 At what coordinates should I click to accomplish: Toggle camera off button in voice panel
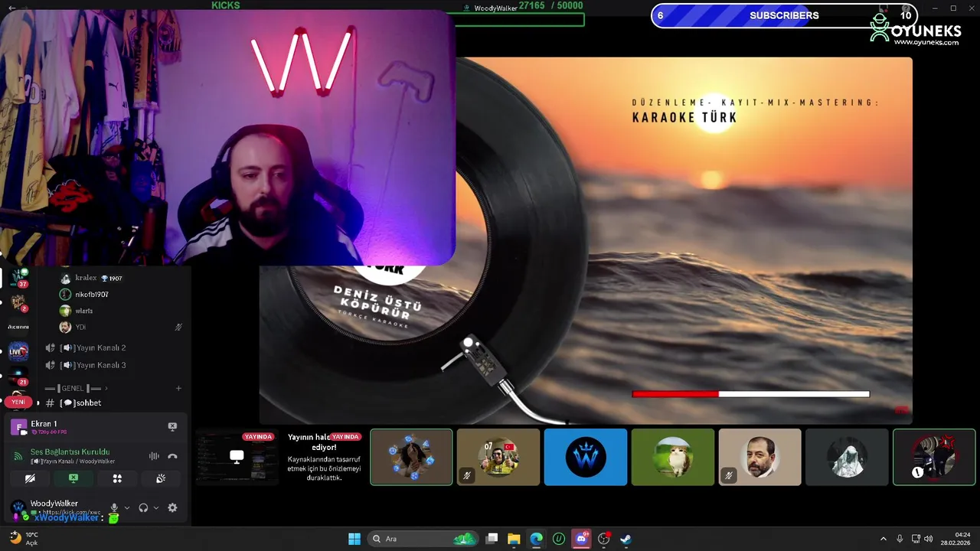pos(30,478)
